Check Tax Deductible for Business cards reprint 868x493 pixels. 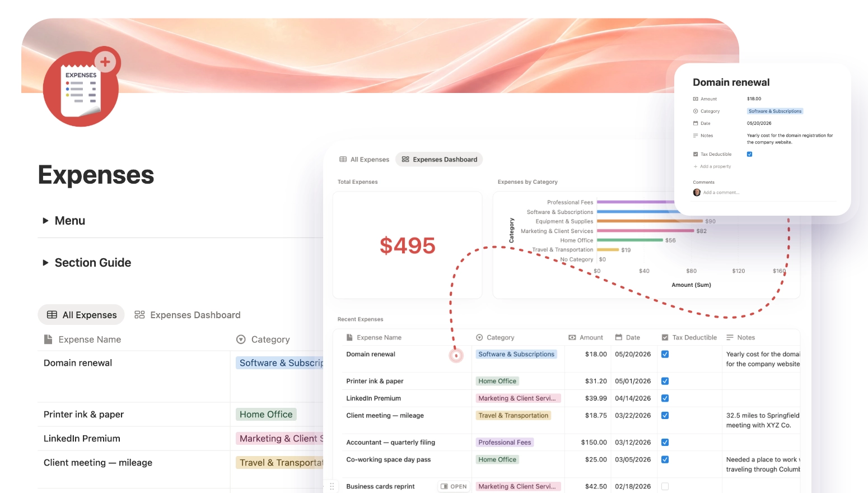pyautogui.click(x=665, y=486)
